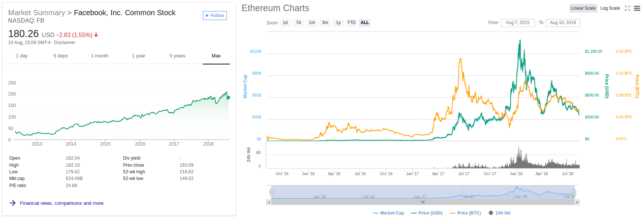Click the 52-wk low value 149.02
The height and width of the screenshot is (217, 644).
coord(187,178)
